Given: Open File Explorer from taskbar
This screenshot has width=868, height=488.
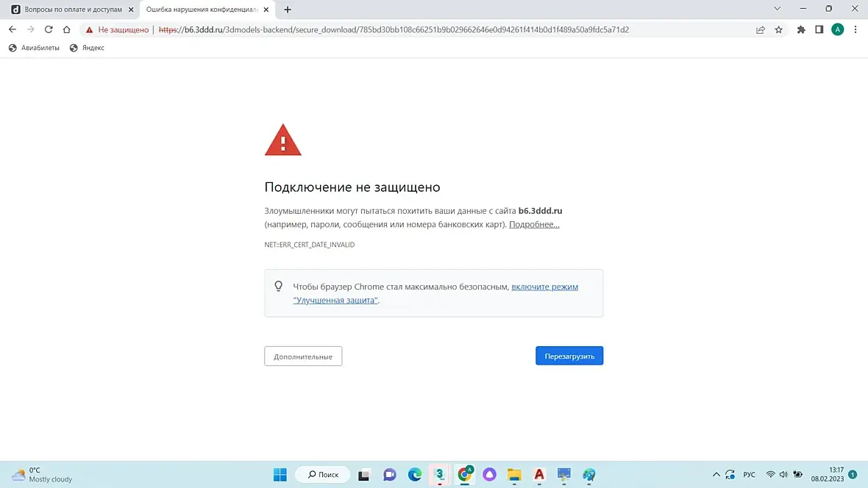Looking at the screenshot, I should click(x=514, y=475).
